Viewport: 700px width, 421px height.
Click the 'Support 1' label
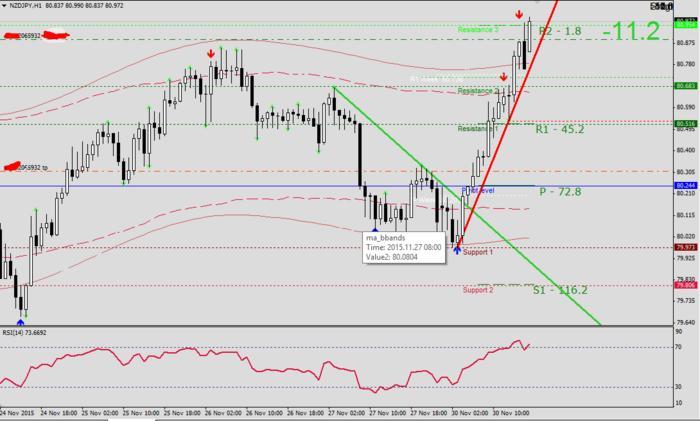[478, 252]
